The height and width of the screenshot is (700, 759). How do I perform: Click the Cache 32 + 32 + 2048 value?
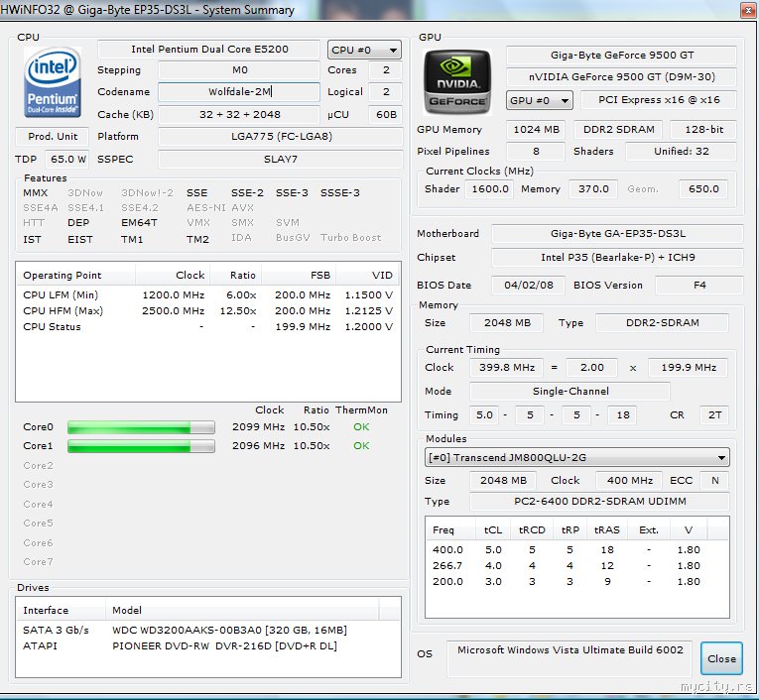click(239, 115)
